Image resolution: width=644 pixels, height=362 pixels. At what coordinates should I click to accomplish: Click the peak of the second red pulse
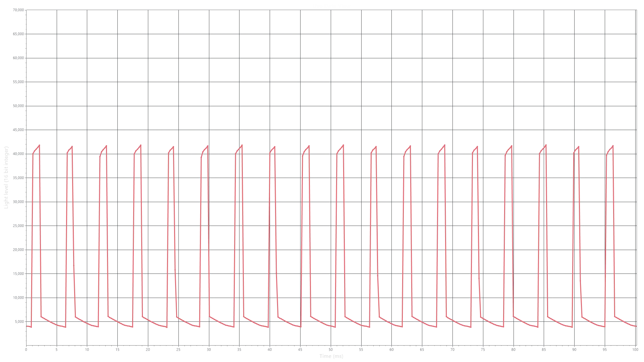point(72,146)
